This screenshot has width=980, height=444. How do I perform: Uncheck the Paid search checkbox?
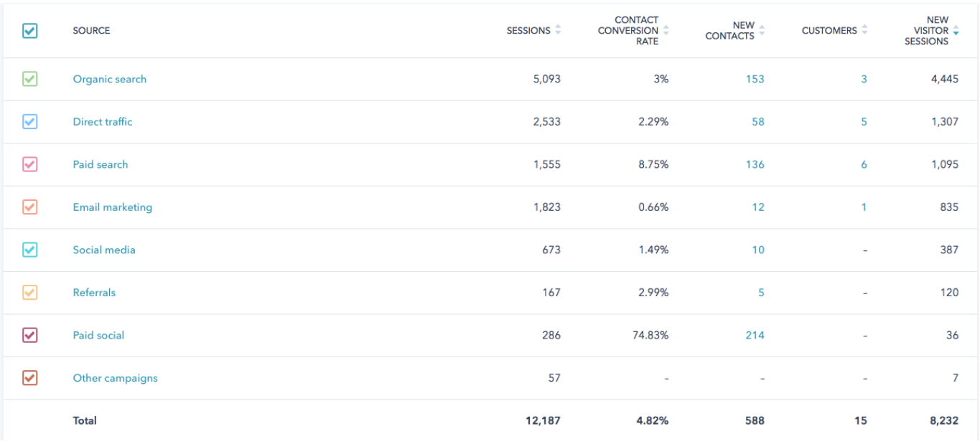(x=29, y=164)
